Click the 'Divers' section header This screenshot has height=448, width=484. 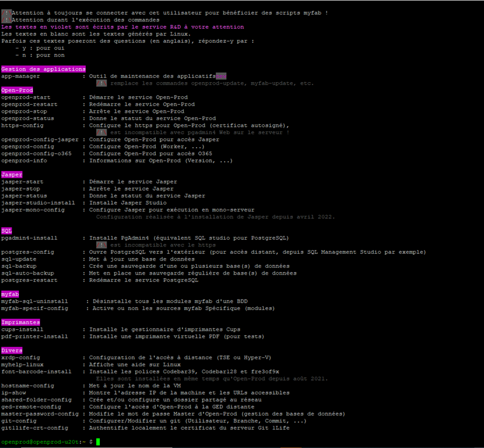pos(12,351)
